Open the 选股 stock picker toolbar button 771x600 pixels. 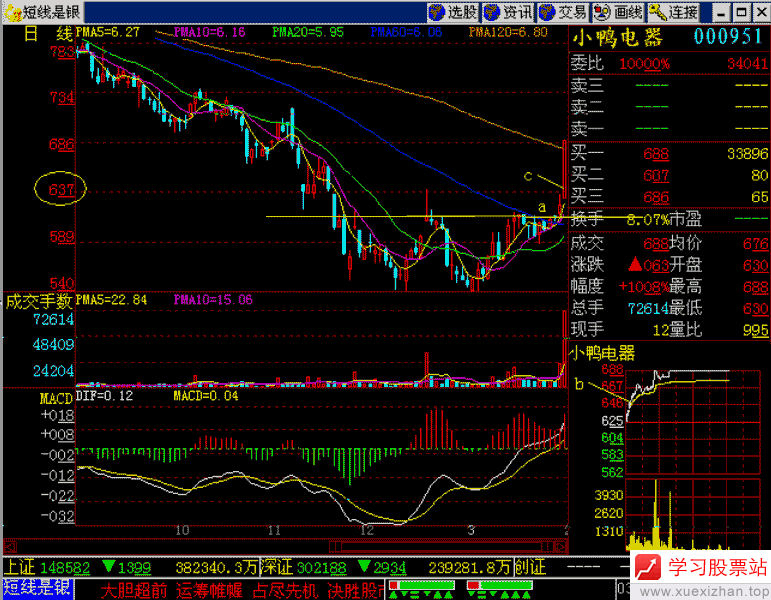pos(453,12)
